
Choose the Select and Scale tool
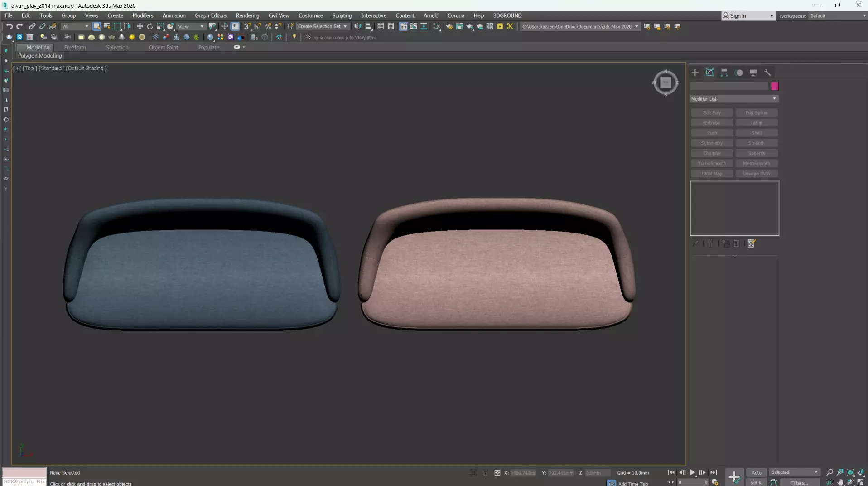coord(160,26)
